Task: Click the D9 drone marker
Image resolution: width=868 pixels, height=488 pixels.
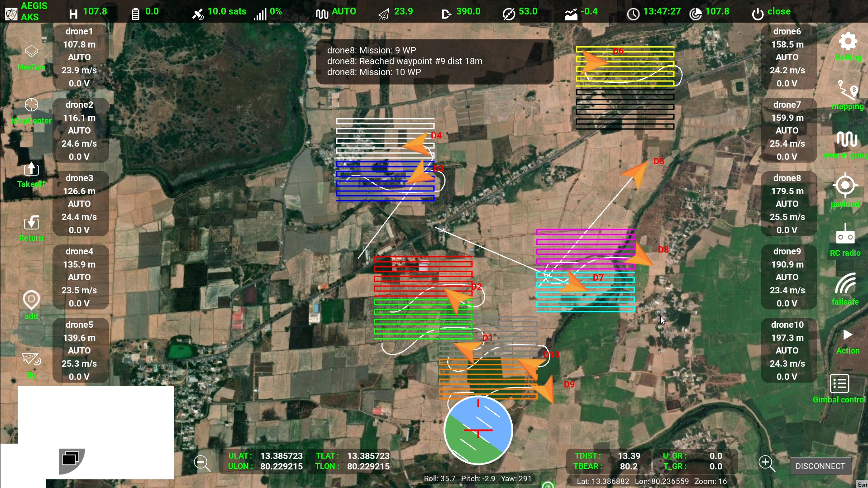Action: (x=545, y=389)
